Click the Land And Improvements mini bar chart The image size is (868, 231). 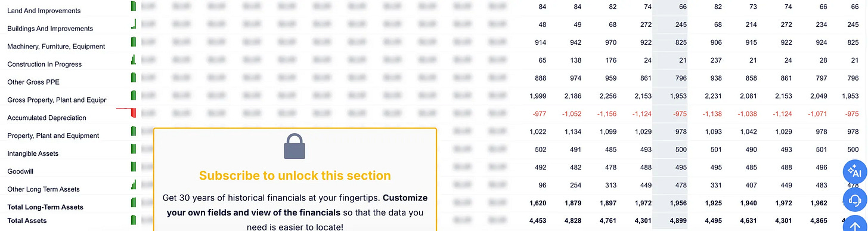(x=134, y=7)
